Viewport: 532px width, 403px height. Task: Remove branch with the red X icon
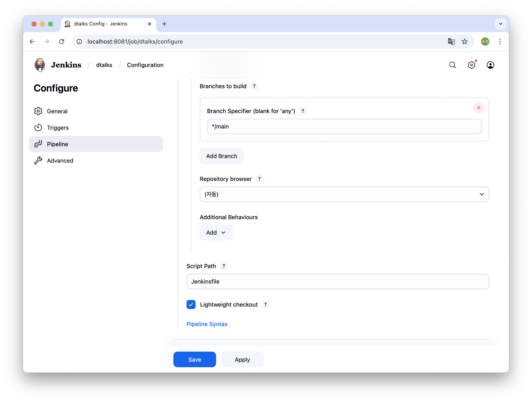[479, 108]
